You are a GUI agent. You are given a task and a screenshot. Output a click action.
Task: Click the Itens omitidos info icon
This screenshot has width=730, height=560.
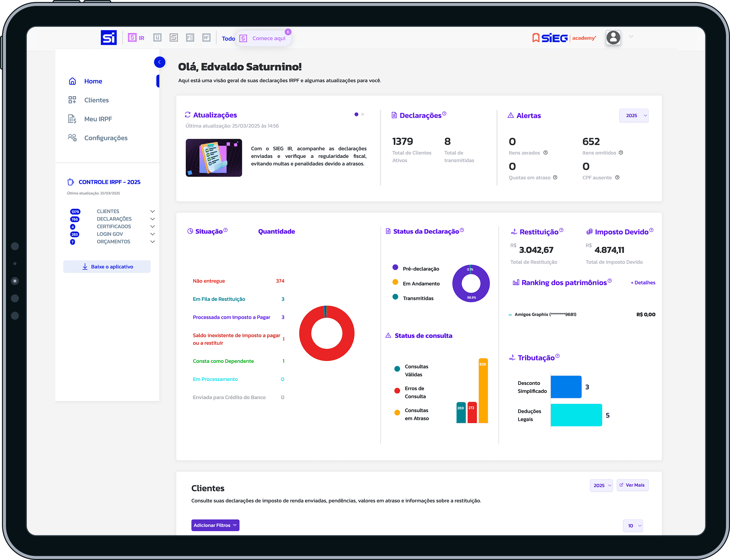click(x=621, y=153)
